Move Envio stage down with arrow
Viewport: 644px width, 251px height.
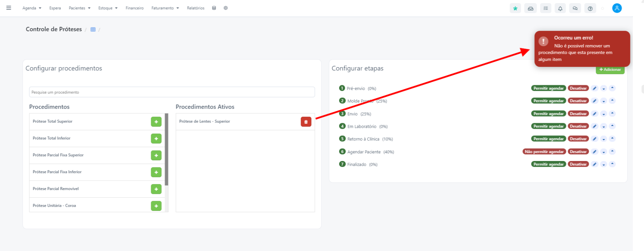pyautogui.click(x=604, y=114)
